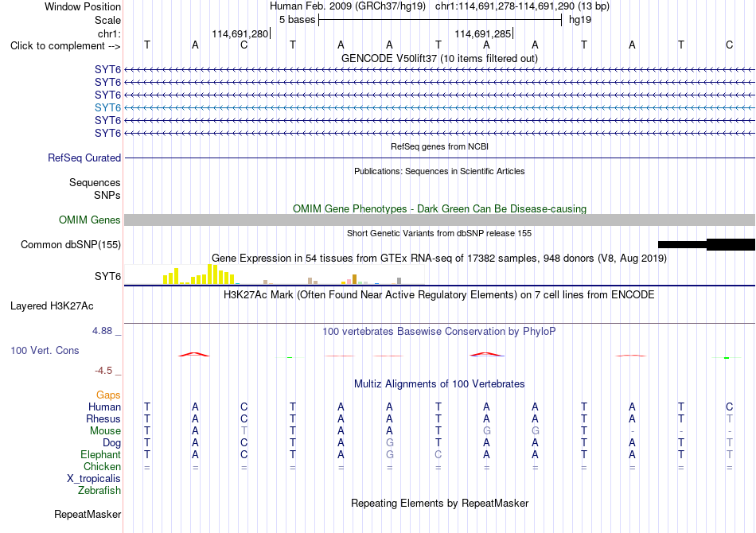Select the Human alignment row label
This screenshot has width=756, height=533.
click(104, 407)
